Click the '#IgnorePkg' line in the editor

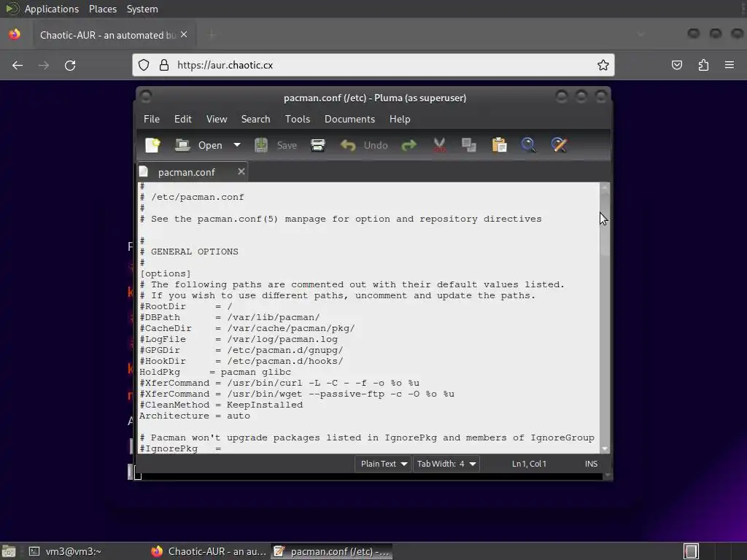[180, 448]
